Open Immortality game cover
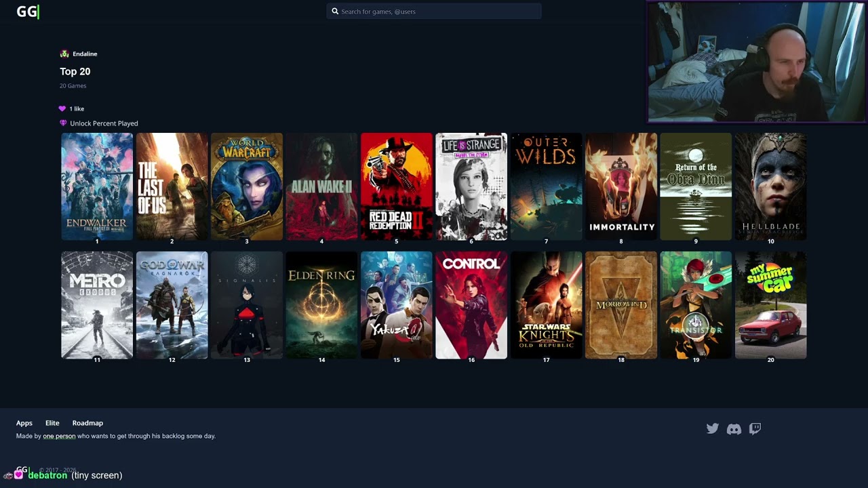The height and width of the screenshot is (488, 868). click(621, 186)
